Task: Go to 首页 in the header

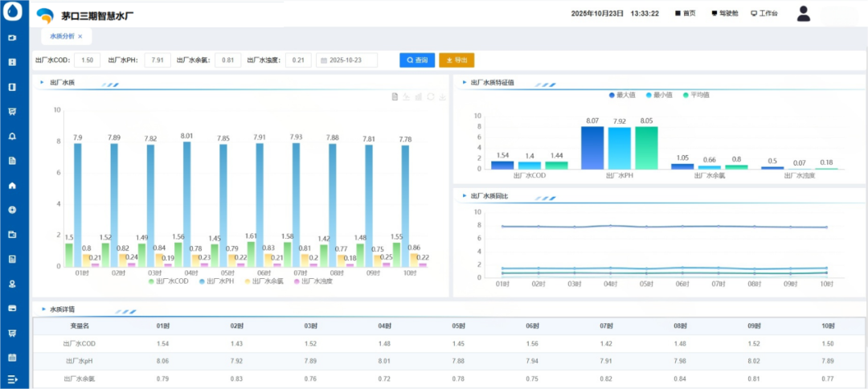Action: pos(686,14)
